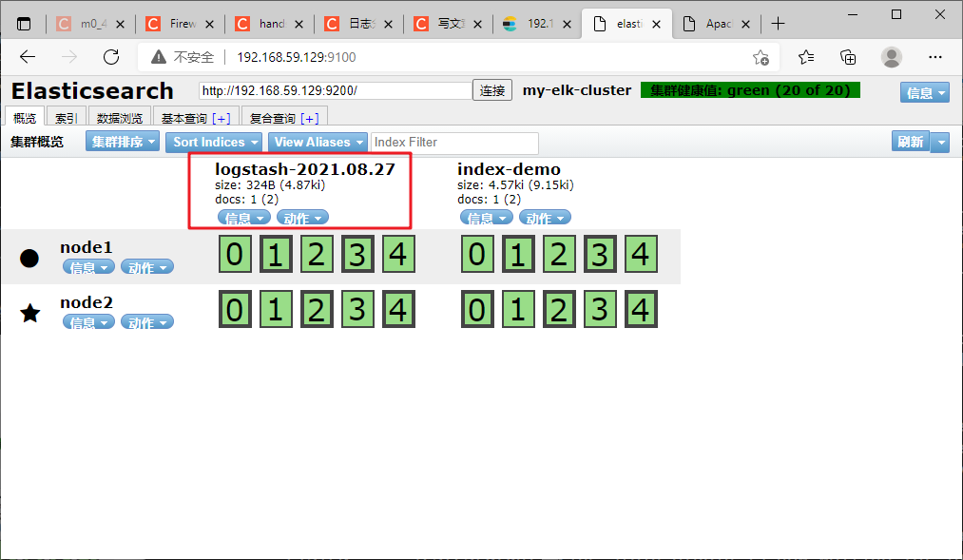
Task: Add a new 基本查询 tab with [+]
Action: 221,119
